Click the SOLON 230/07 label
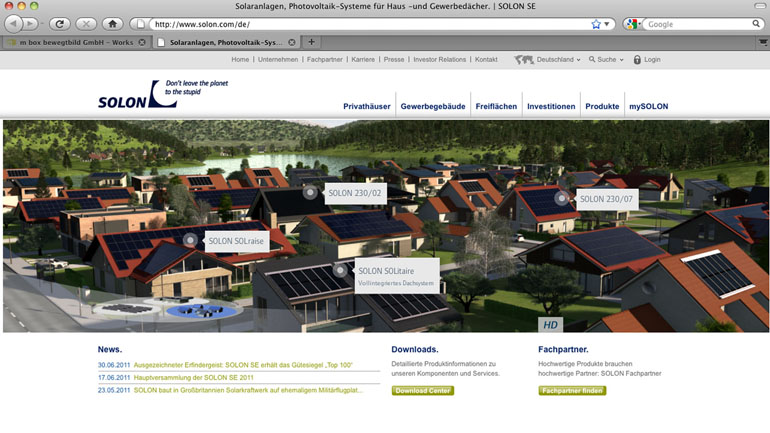770x433 pixels. [x=607, y=199]
